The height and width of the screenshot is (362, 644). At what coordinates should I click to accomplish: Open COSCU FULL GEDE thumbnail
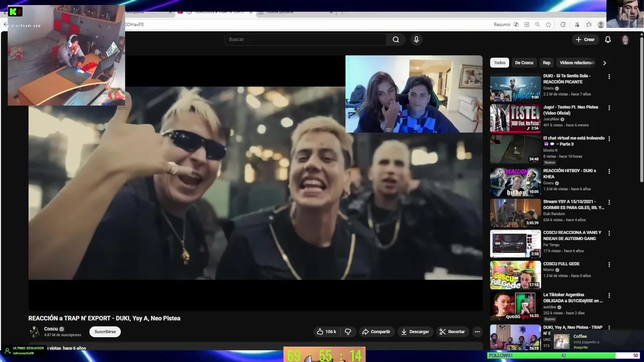(515, 275)
